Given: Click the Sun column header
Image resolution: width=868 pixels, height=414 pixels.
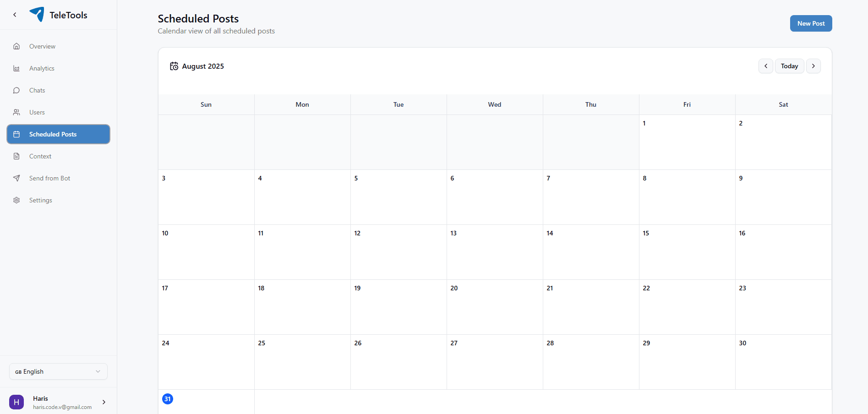Looking at the screenshot, I should click(206, 104).
